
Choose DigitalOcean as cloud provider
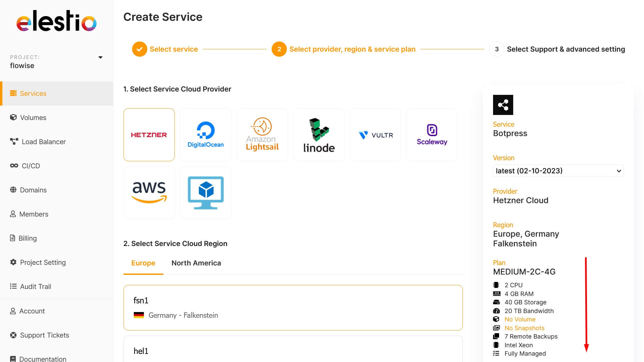click(206, 135)
